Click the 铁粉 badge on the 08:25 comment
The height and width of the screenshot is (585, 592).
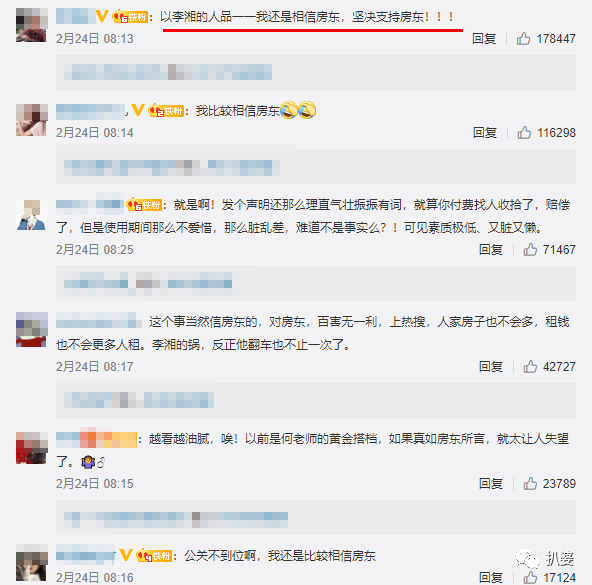144,205
